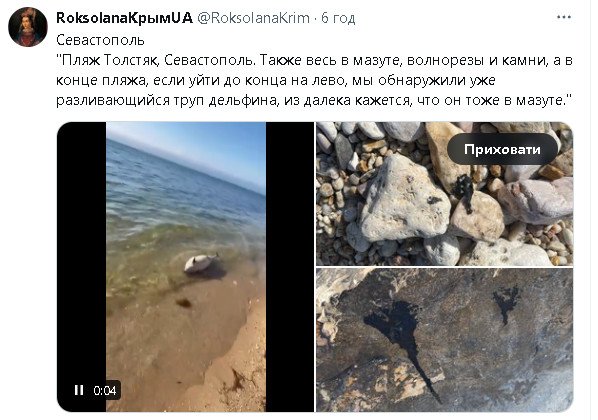Open the beach video in full view
The height and width of the screenshot is (420, 598).
tap(186, 267)
